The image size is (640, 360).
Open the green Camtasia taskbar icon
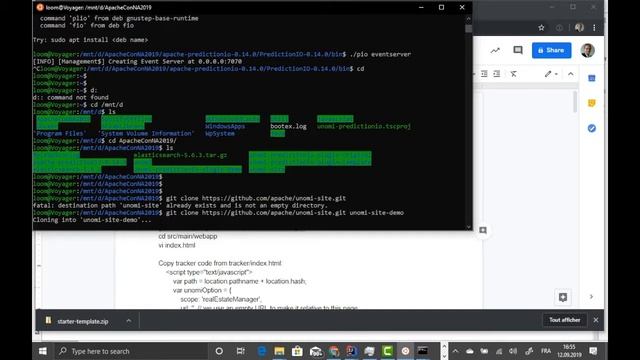[x=387, y=351]
